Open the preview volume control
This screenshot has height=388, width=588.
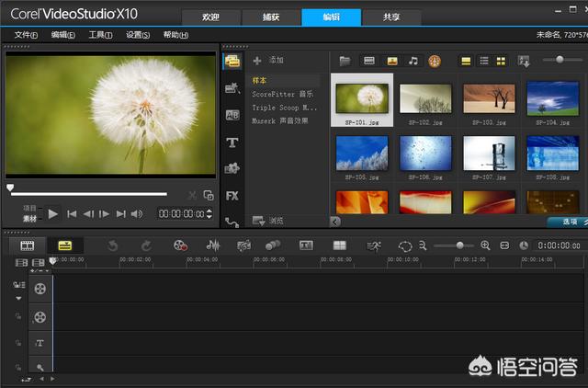point(137,214)
